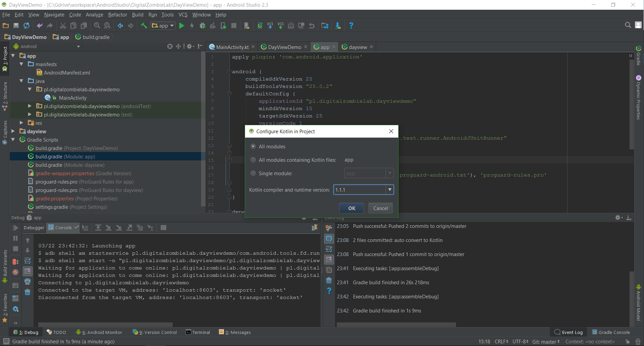Click the Step Over icon in debugger
Image resolution: width=644 pixels, height=346 pixels.
(x=98, y=228)
